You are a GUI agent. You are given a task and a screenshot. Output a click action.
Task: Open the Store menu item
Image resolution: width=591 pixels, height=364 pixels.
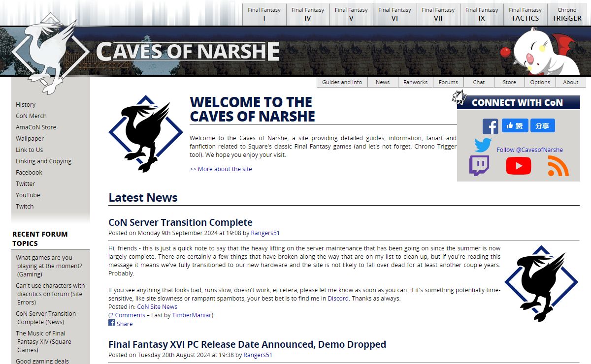(x=509, y=82)
